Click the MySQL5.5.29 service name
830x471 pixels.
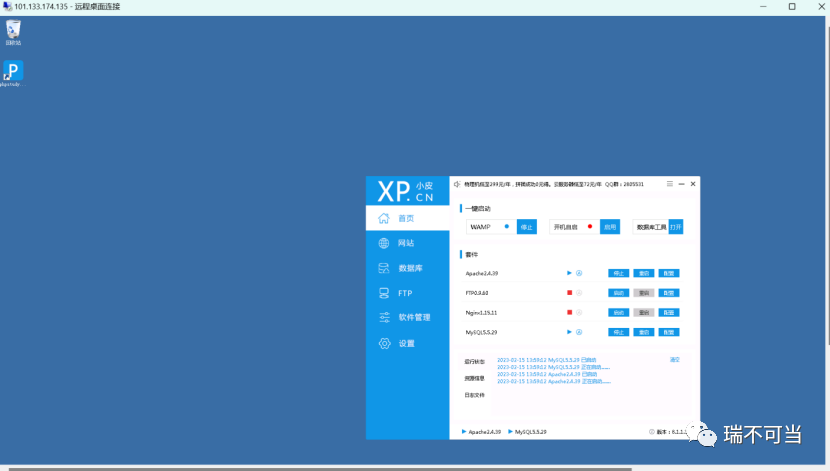click(481, 332)
